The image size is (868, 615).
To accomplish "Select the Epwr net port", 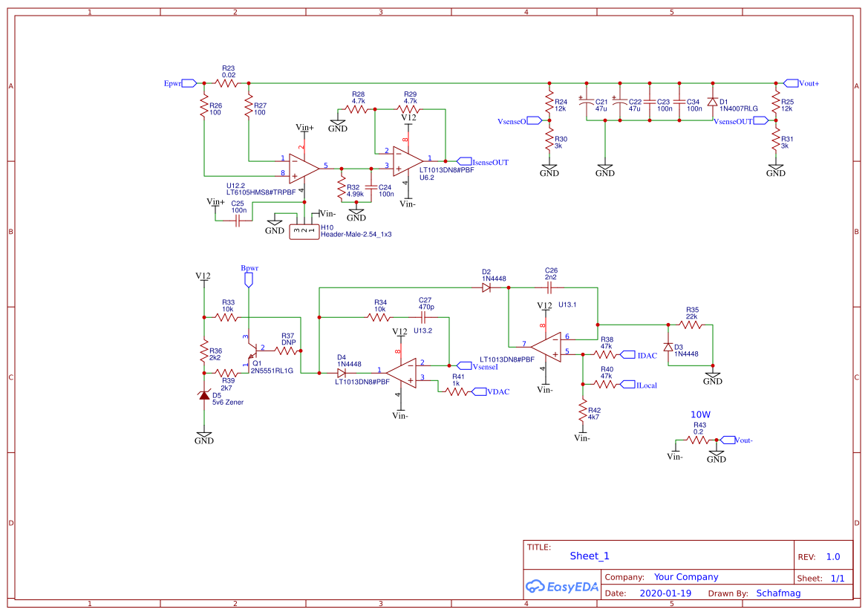I will 189,84.
